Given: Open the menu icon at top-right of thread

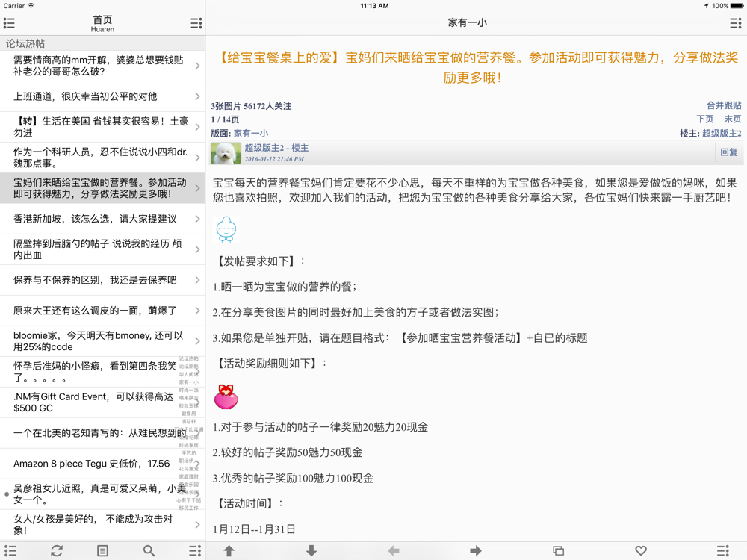Looking at the screenshot, I should tap(736, 23).
